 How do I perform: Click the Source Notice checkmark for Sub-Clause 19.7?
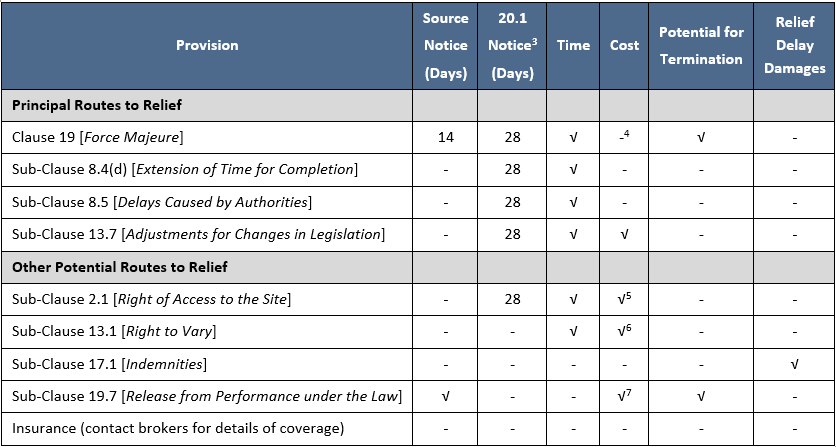[x=445, y=397]
